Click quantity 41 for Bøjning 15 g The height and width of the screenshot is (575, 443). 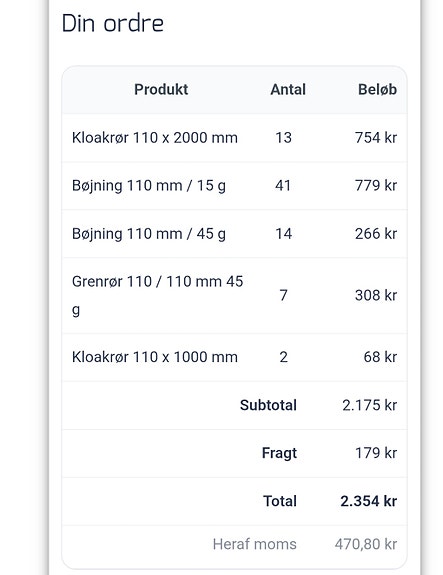[x=283, y=186]
